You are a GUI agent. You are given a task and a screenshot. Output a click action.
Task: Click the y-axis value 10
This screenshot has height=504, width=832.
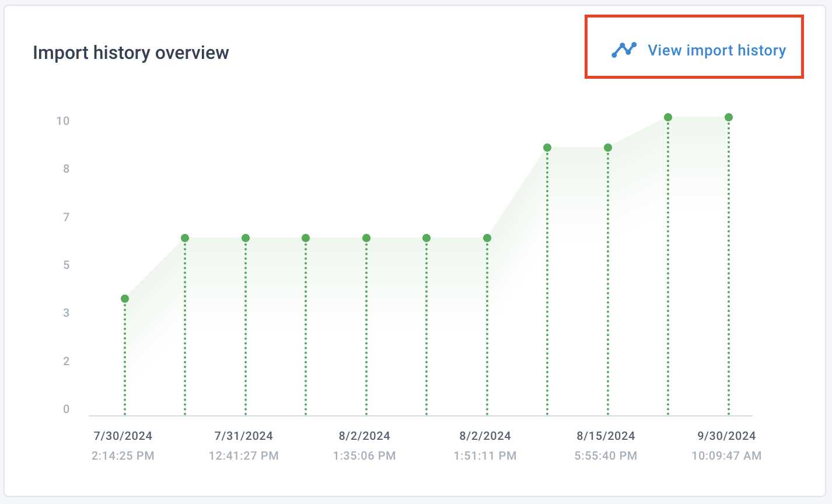[x=62, y=121]
